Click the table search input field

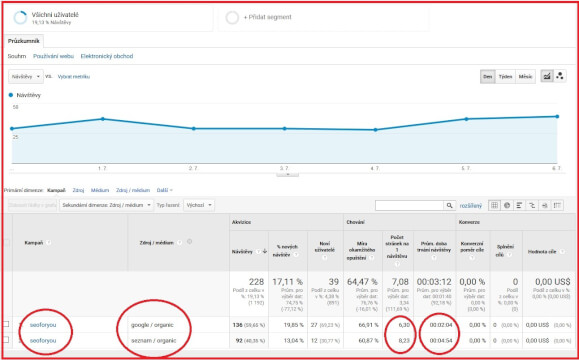(410, 206)
